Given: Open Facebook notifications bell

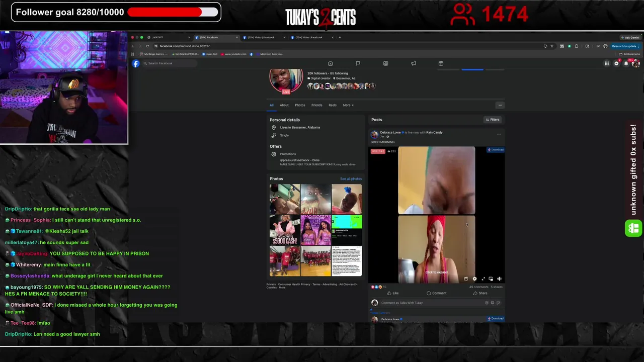Looking at the screenshot, I should 626,63.
